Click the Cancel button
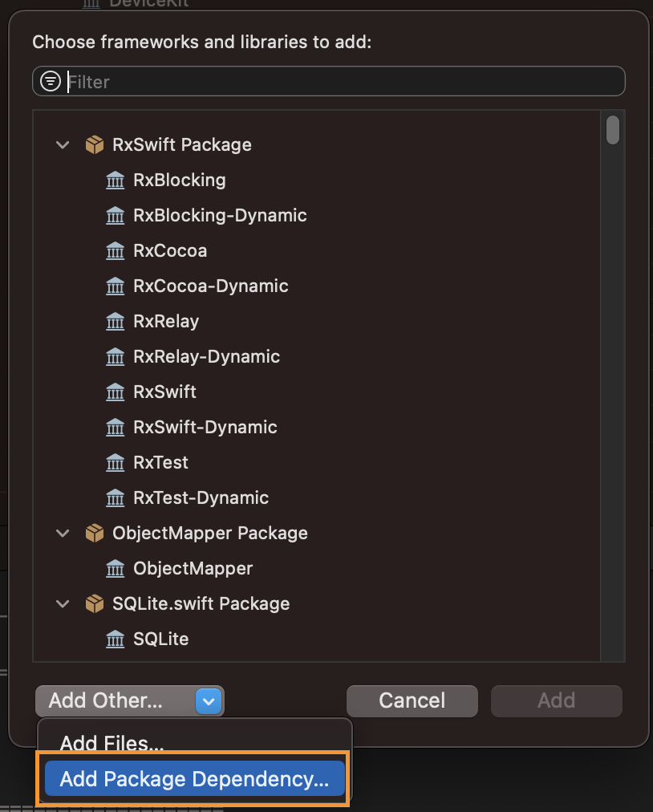This screenshot has height=812, width=653. 412,700
